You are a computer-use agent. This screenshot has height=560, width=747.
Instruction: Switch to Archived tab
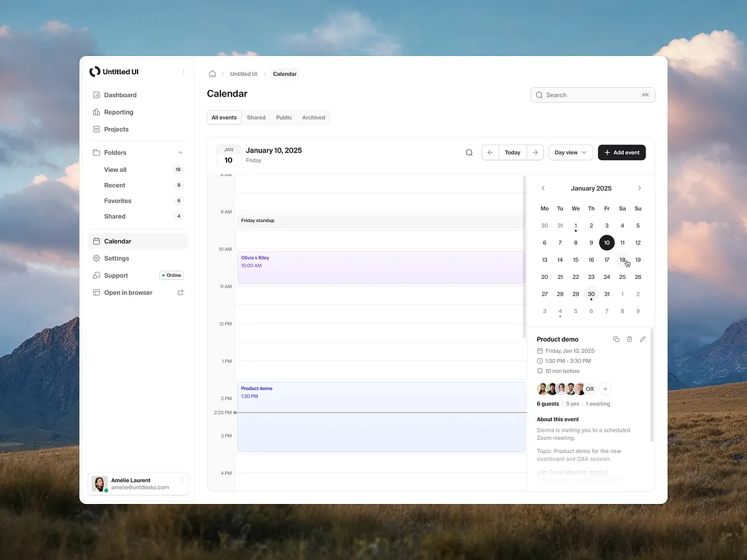[314, 118]
